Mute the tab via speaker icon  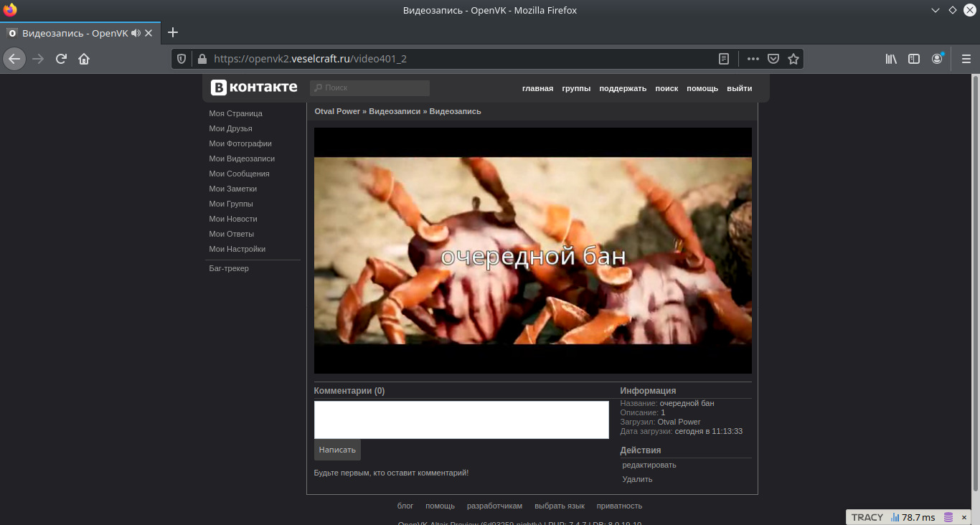coord(136,33)
